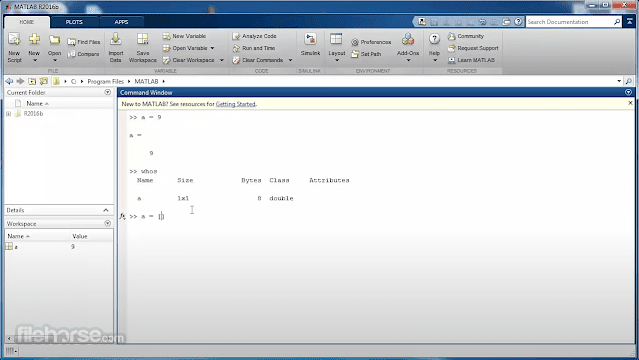Viewport: 639px width, 360px height.
Task: Close the Getting Started banner
Action: (x=630, y=103)
